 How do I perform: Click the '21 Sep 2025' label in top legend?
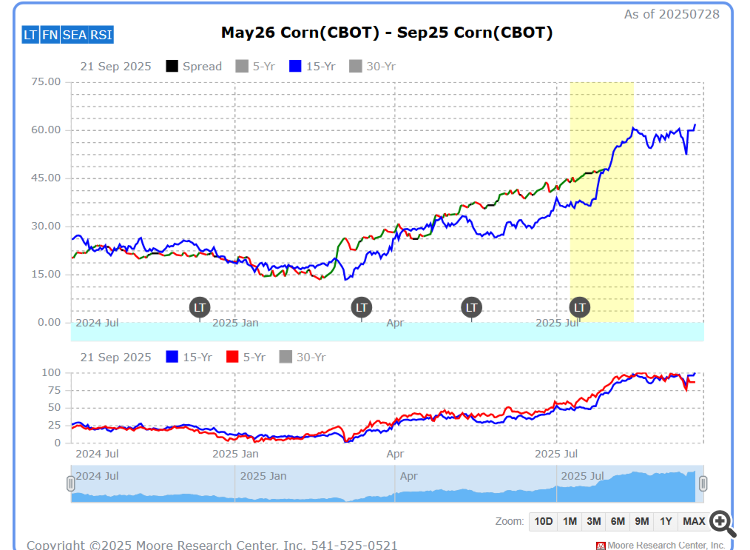(x=116, y=66)
